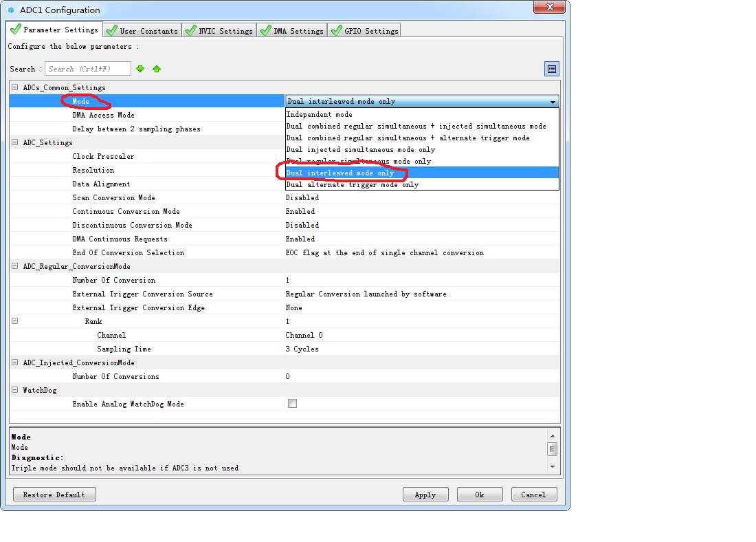Select External Trigger Conversion Source label
Viewport: 756px width, 542px height.
click(x=143, y=294)
